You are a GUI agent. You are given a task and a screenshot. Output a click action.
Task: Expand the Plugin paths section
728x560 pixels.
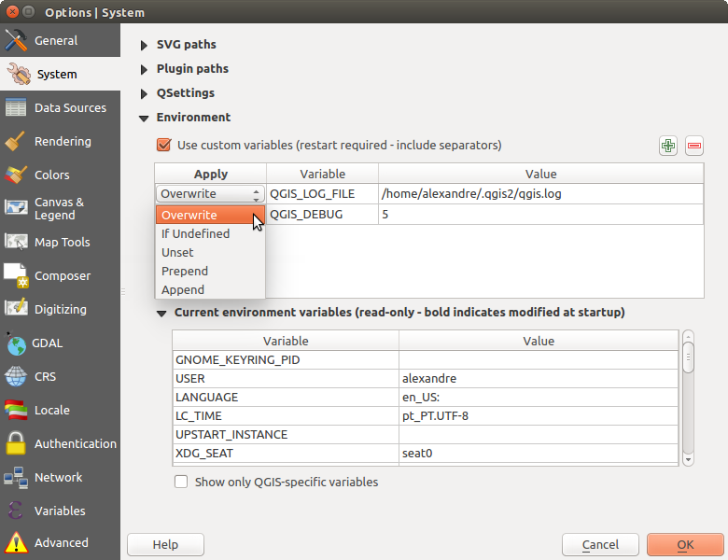pos(144,69)
